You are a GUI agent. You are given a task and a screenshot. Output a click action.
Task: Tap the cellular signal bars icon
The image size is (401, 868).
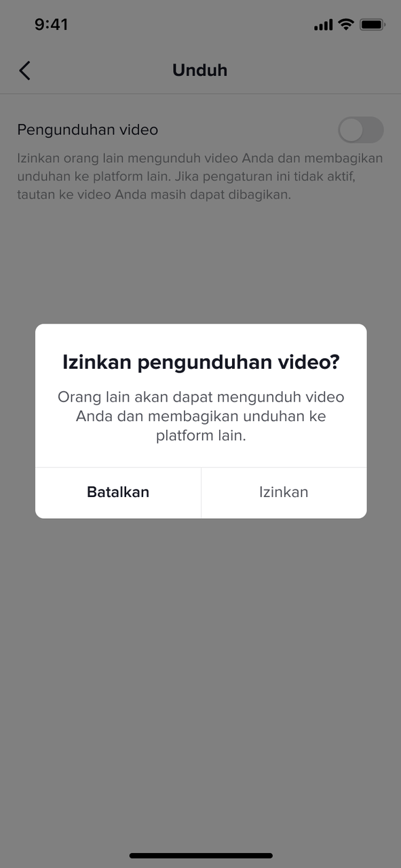324,25
